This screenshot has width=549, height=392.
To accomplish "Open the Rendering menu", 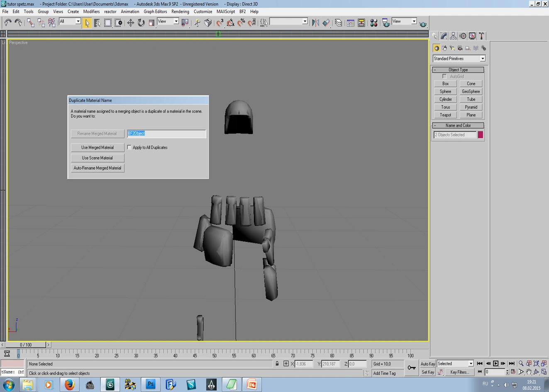I will (x=180, y=12).
